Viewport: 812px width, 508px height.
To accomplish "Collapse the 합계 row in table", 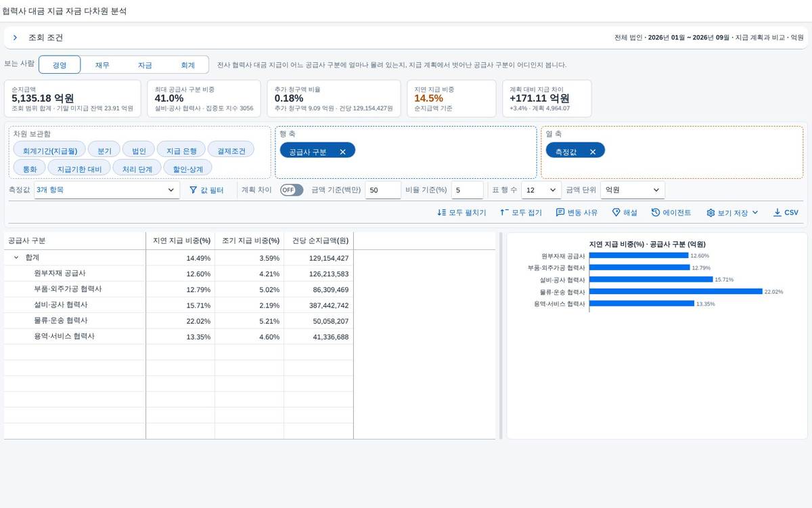I will coord(16,258).
